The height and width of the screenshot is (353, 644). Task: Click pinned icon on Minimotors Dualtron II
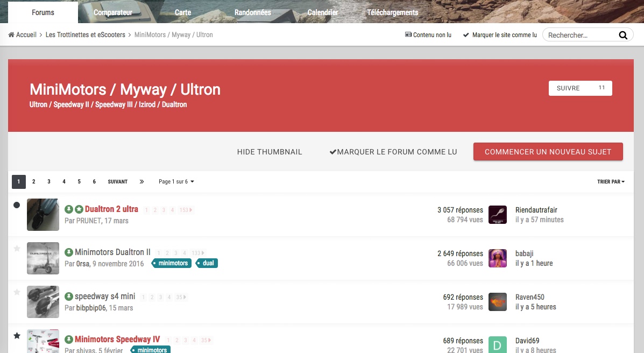[x=69, y=252]
